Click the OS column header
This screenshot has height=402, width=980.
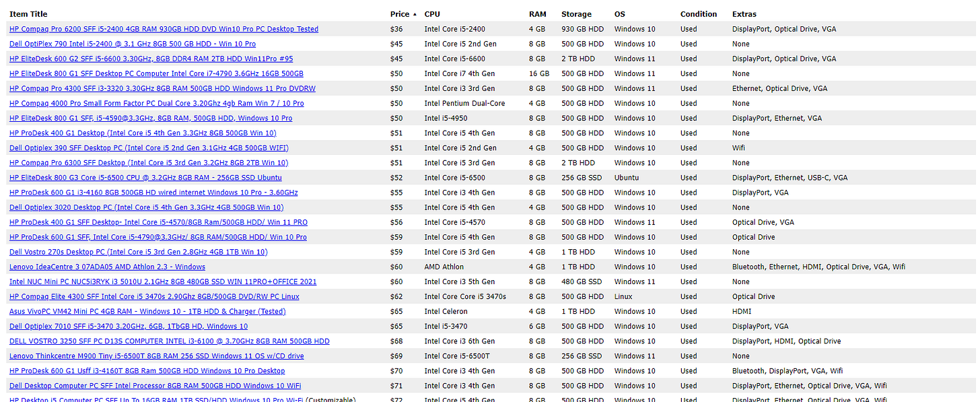[x=619, y=14]
